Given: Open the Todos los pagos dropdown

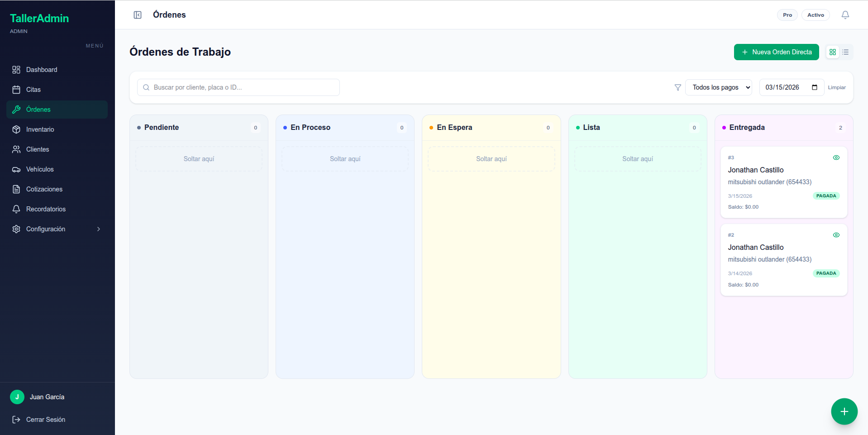Looking at the screenshot, I should [x=719, y=87].
